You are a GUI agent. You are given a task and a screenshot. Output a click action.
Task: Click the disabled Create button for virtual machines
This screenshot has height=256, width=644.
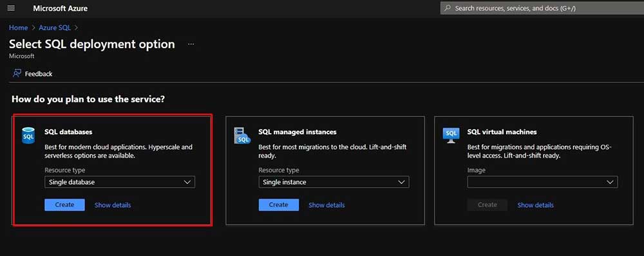(x=488, y=205)
